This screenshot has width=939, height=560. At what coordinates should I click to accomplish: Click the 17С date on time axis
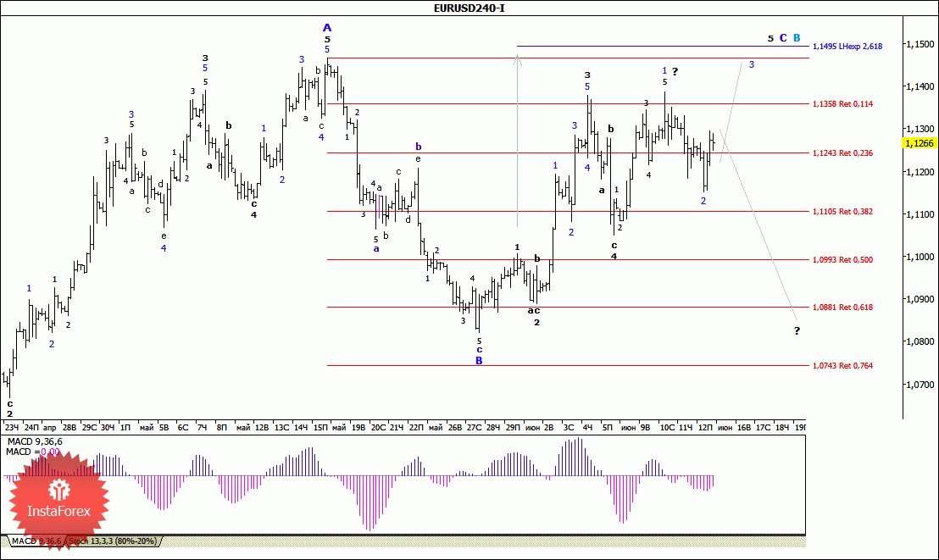click(x=763, y=427)
